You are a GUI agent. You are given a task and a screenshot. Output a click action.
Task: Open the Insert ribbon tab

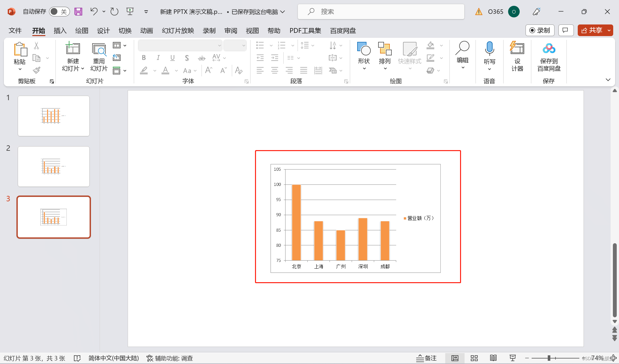click(x=60, y=31)
